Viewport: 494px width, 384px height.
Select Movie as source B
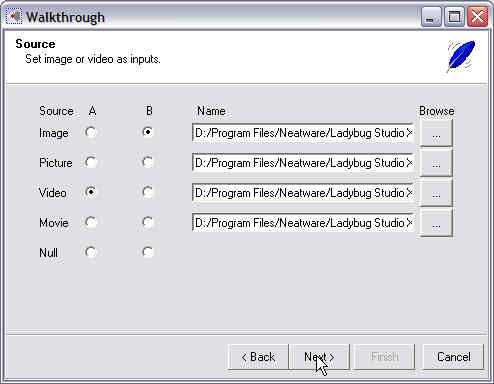148,222
